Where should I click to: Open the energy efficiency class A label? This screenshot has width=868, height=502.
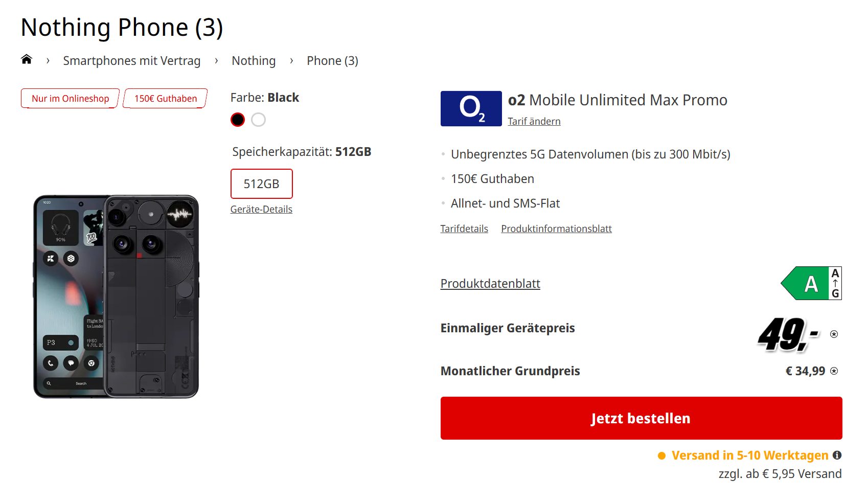click(811, 283)
